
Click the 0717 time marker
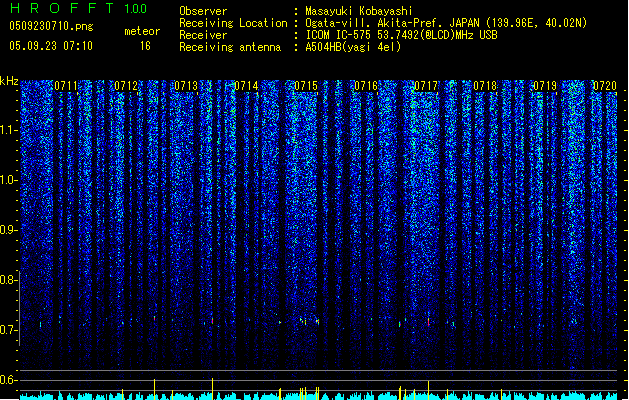tap(426, 86)
